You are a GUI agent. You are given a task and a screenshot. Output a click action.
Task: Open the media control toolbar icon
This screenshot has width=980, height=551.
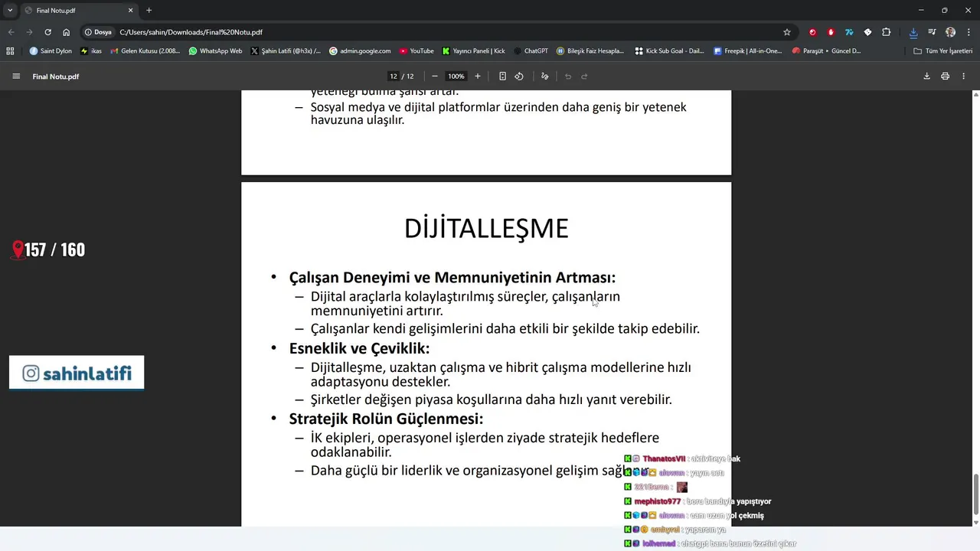click(932, 32)
